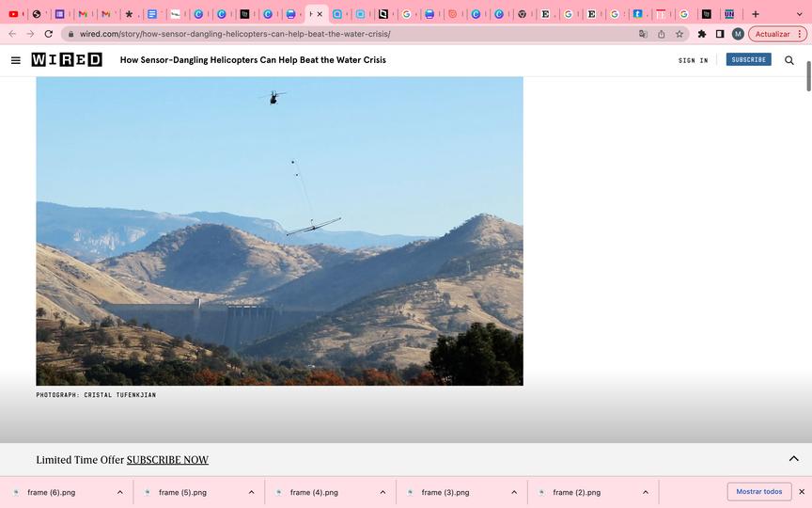Expand options for frame (4).png
Viewport: 812px width, 508px height.
383,492
